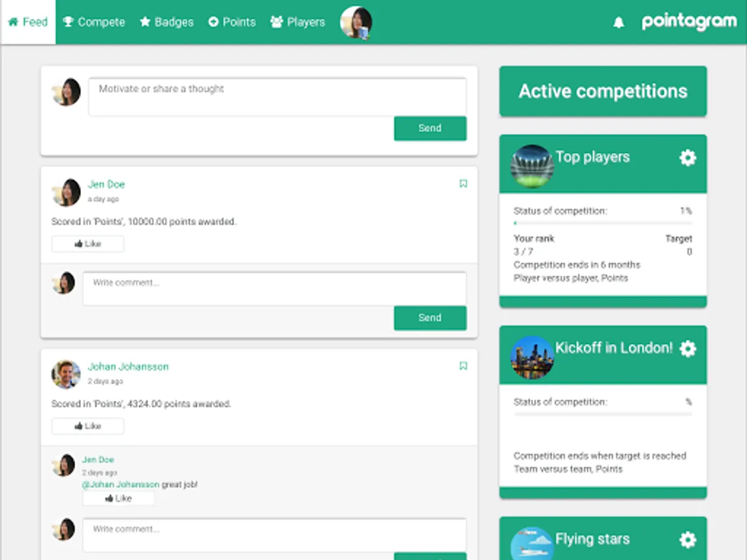The image size is (747, 560).
Task: Focus the 'Motivate or share a thought' field
Action: (x=277, y=96)
